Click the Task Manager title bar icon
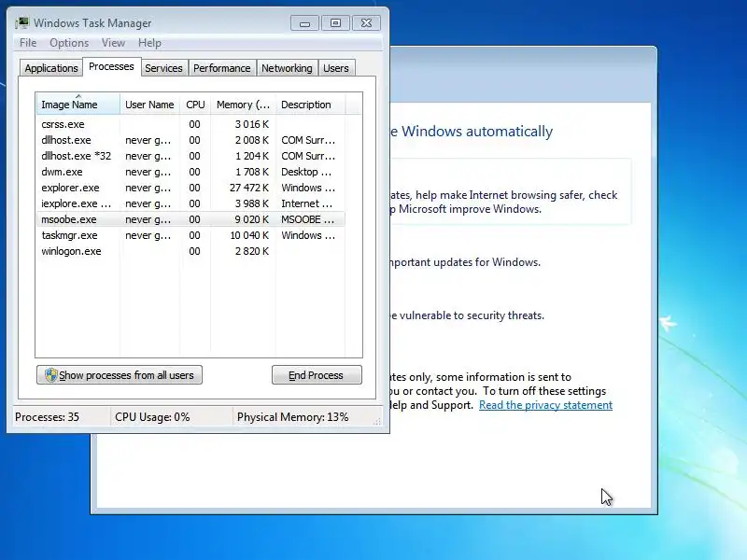 click(21, 22)
